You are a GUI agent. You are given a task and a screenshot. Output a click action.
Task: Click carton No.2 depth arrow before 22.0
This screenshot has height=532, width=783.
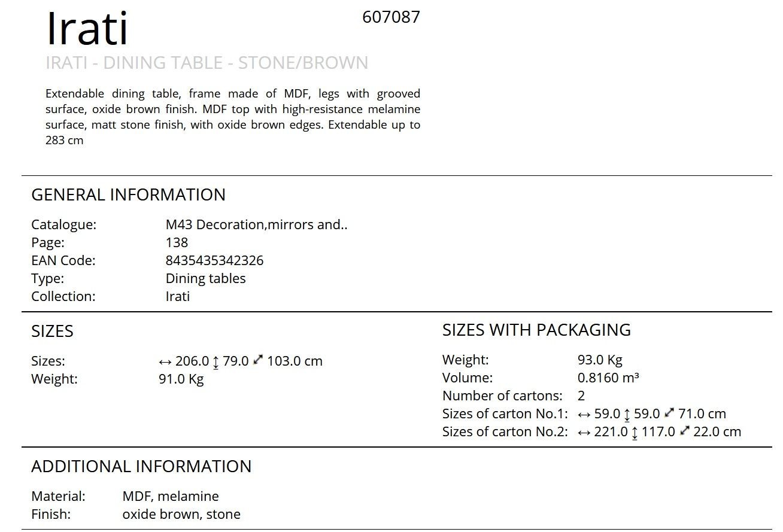685,431
